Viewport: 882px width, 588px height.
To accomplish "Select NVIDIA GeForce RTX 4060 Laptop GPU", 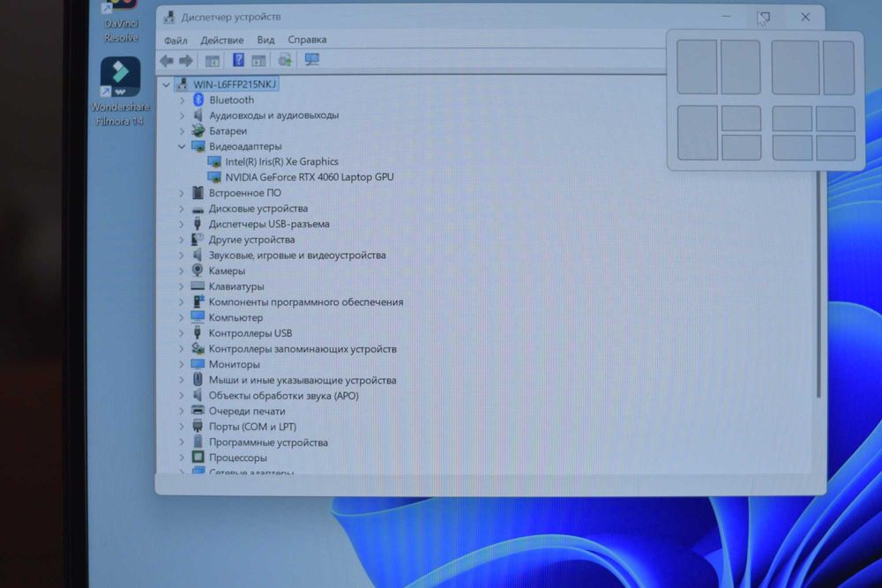I will (310, 177).
